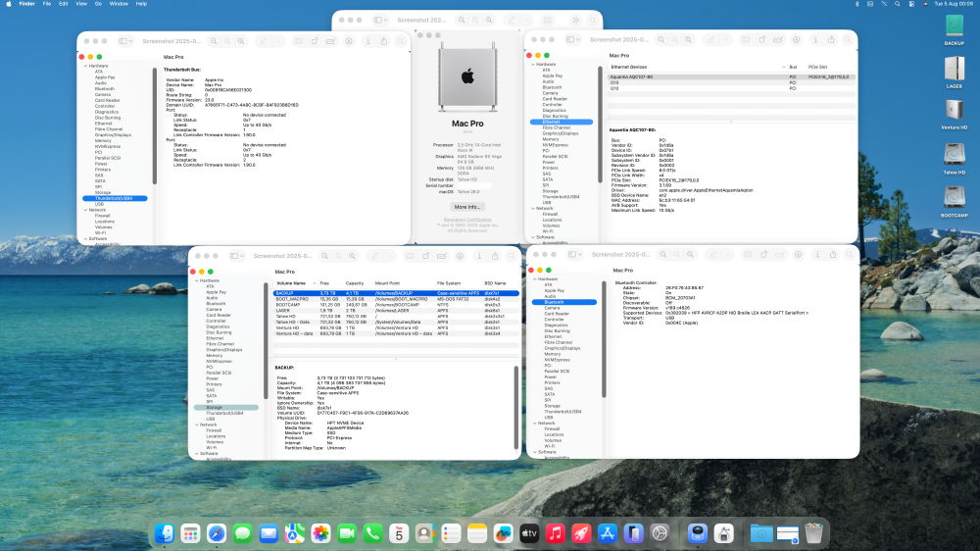Show toolbar overflow chevrons in topmost Mac Pro window
This screenshot has height=551, width=980.
tap(575, 20)
